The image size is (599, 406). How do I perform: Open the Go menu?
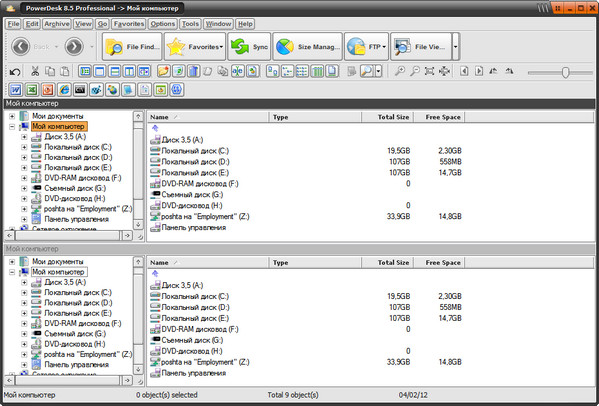tap(102, 24)
